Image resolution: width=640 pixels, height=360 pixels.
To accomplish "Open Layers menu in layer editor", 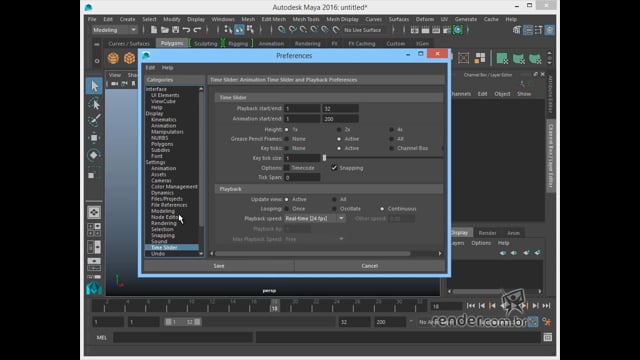I will 457,243.
